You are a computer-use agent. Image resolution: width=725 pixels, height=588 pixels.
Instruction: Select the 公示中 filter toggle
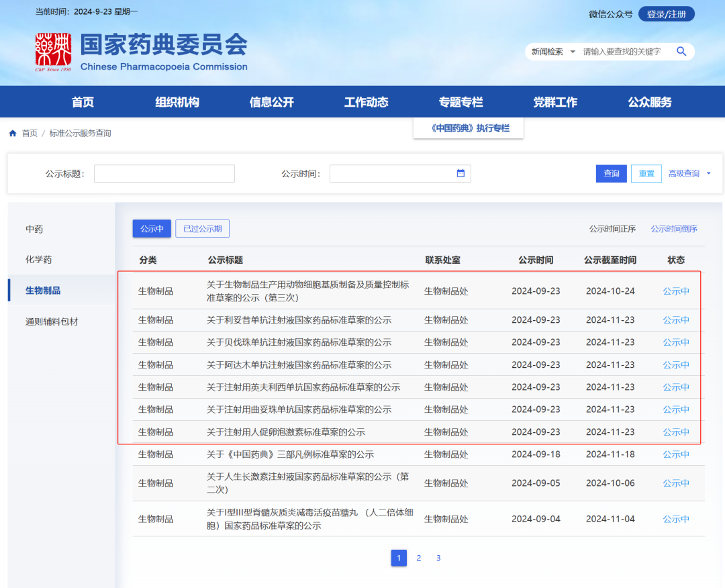tap(152, 228)
